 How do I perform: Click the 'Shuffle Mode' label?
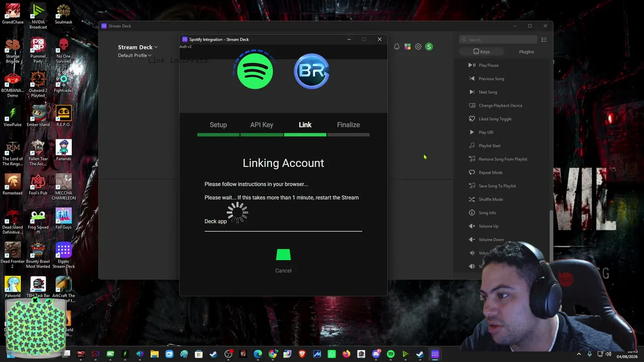(491, 200)
